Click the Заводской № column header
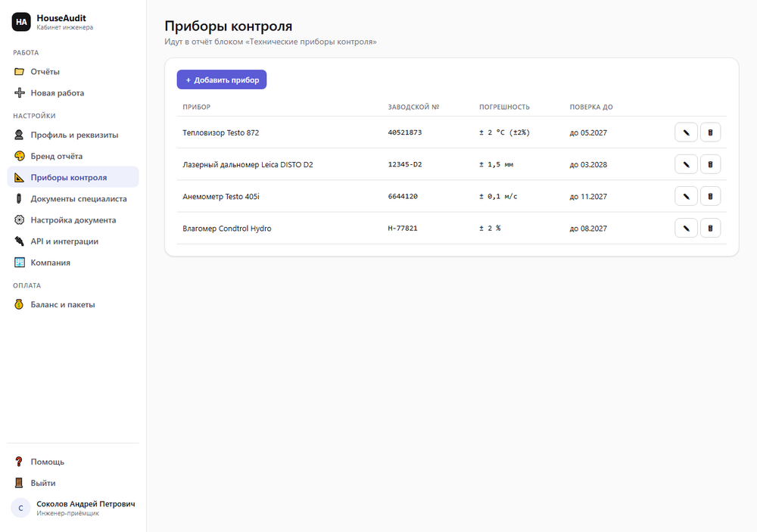 pos(414,107)
